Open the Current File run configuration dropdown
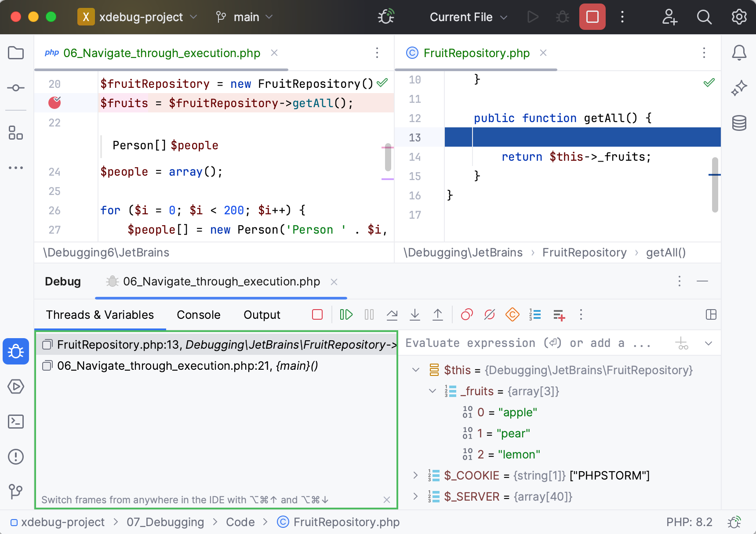756x534 pixels. point(469,17)
